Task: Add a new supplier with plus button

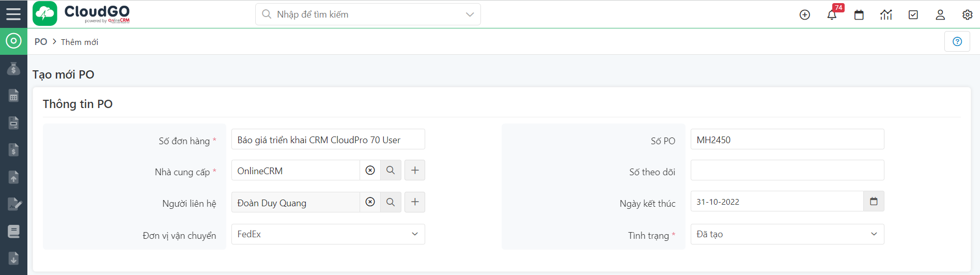Action: [414, 170]
